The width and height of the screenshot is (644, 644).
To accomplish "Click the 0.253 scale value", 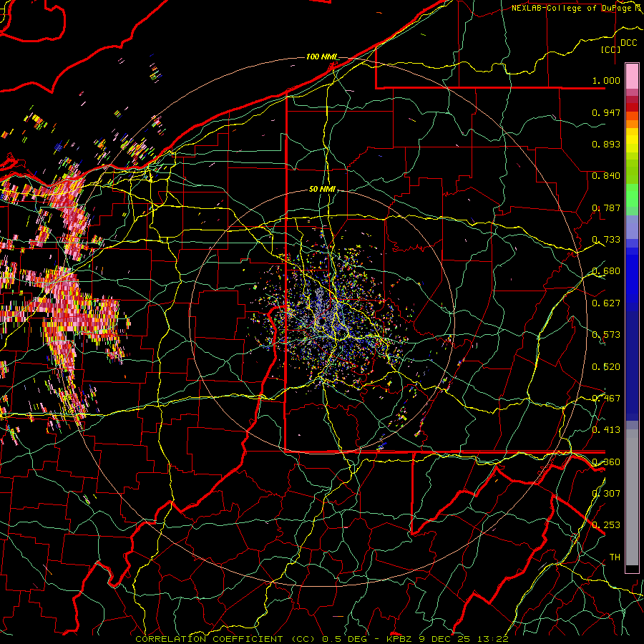I will tap(606, 525).
